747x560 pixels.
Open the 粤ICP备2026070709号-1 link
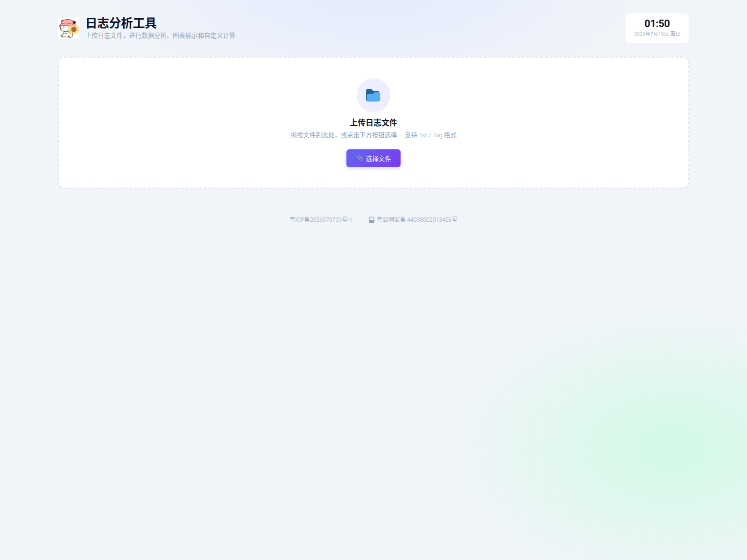click(321, 219)
